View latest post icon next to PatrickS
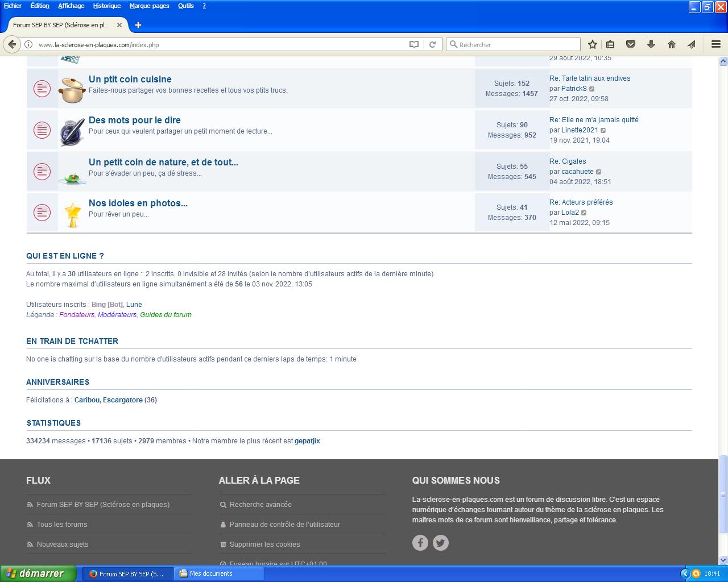The height and width of the screenshot is (582, 728). coord(592,89)
